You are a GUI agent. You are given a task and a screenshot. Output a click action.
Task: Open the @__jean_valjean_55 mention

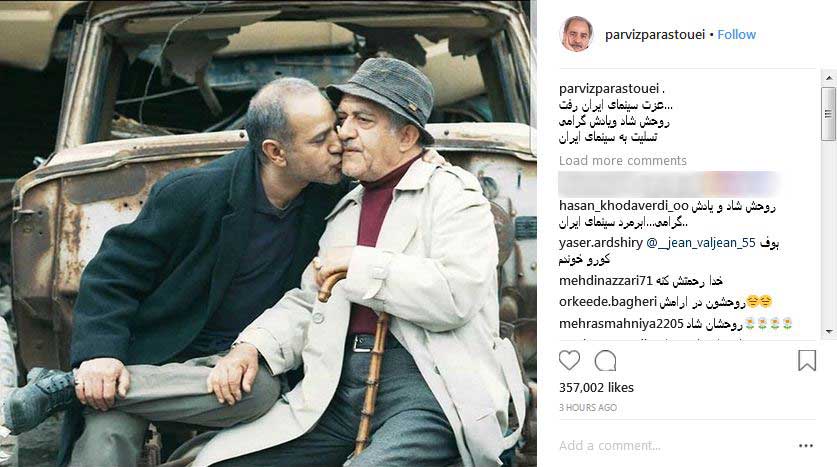[x=701, y=243]
